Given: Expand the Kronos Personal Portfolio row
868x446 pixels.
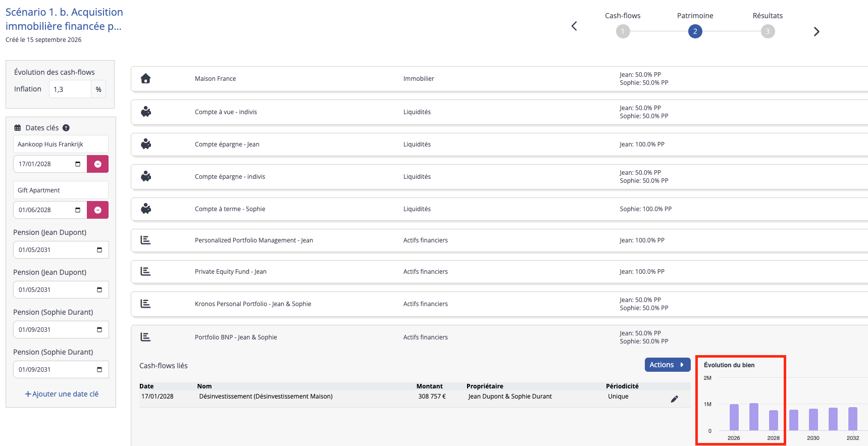Looking at the screenshot, I should pos(499,304).
